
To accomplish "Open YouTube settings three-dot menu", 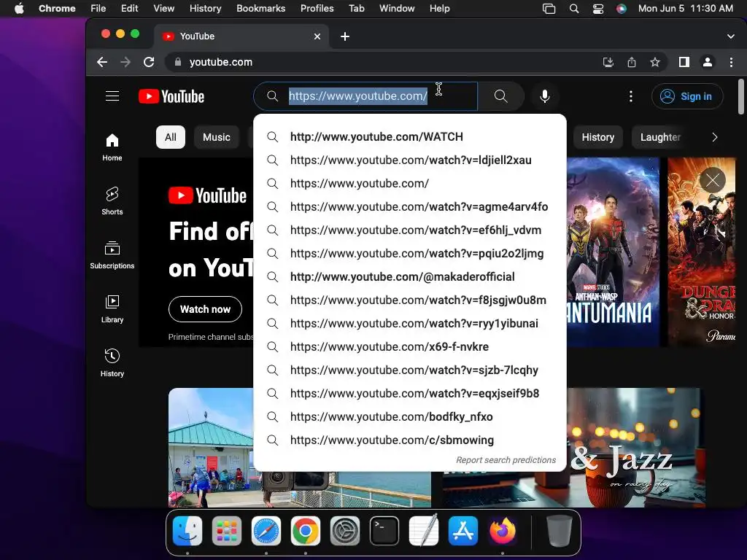I will (x=631, y=96).
